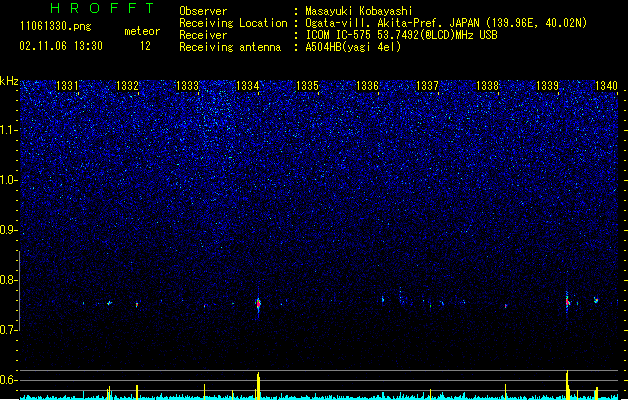Click the tall yellow intensity spike at 1334
The width and height of the screenshot is (629, 400).
click(x=258, y=386)
